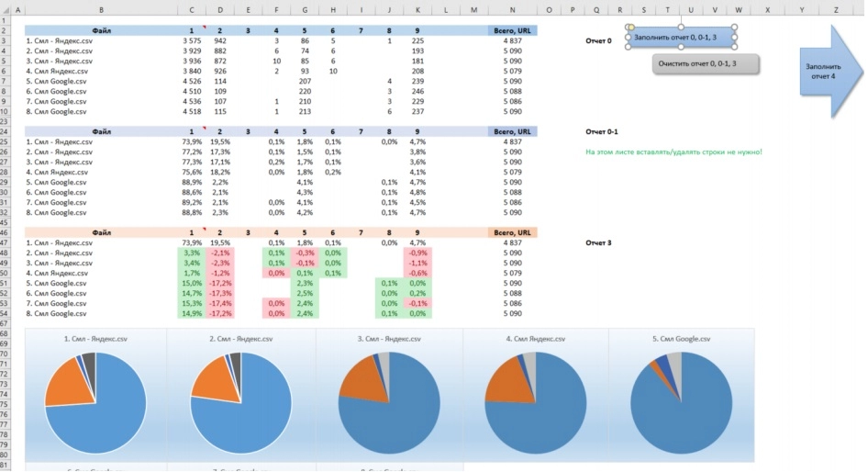868x472 pixels.
Task: Select the total 5 088 in row 52
Action: 512,294
